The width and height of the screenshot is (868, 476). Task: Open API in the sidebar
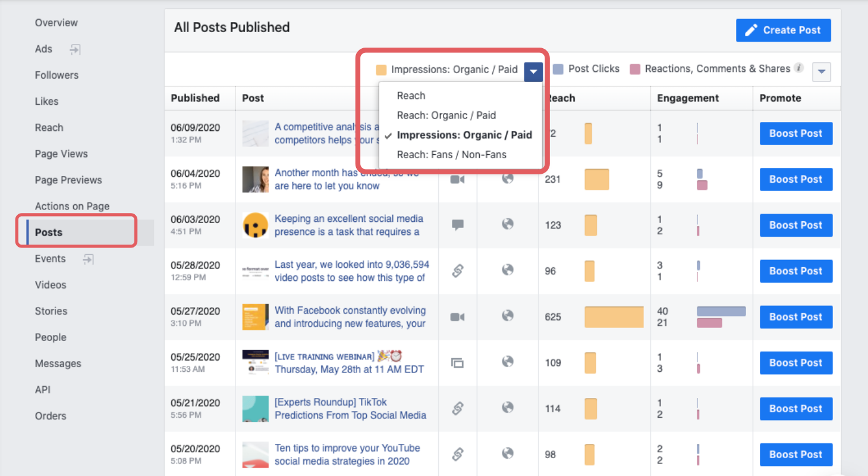coord(42,390)
